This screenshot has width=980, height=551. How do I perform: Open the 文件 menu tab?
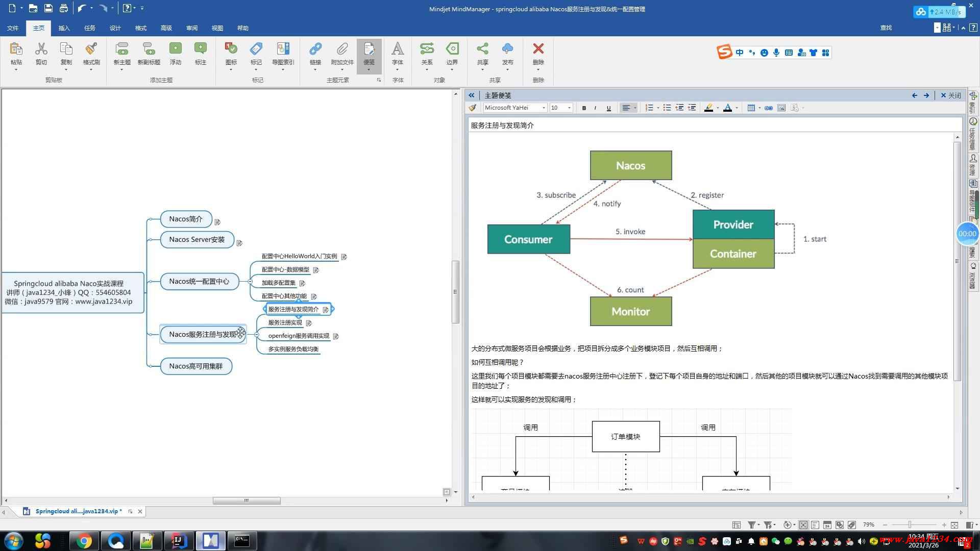pos(13,28)
